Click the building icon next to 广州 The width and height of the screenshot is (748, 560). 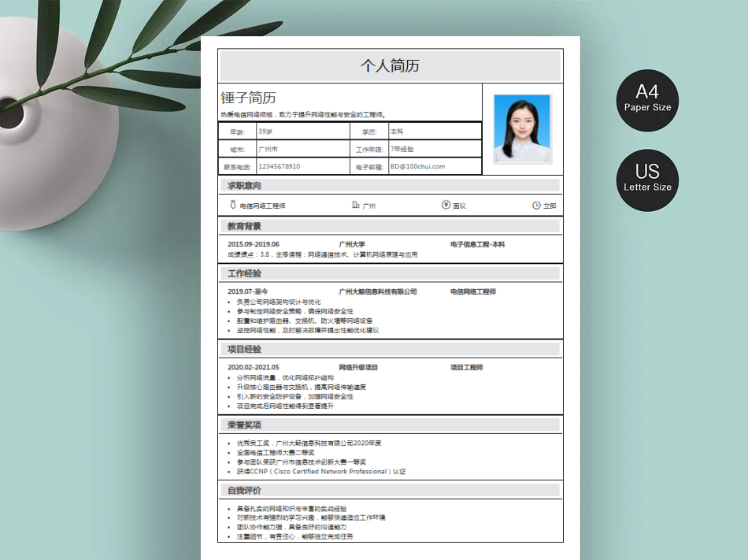(355, 205)
